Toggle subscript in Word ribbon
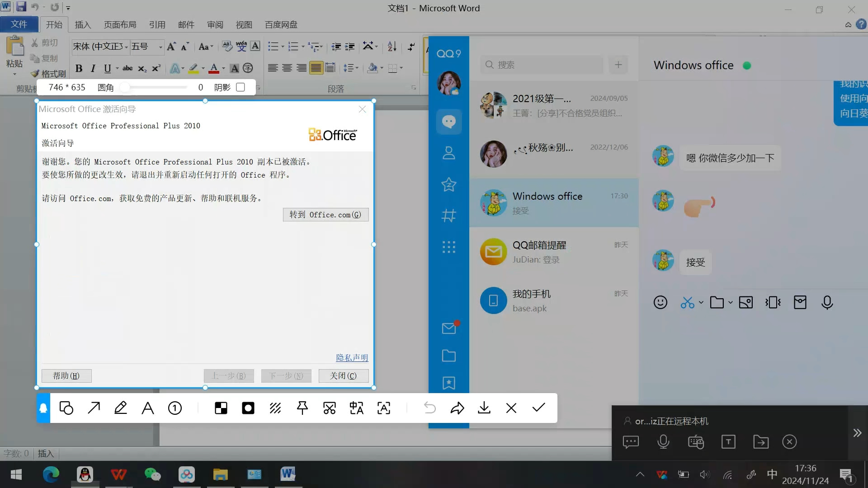This screenshot has width=868, height=488. [142, 68]
